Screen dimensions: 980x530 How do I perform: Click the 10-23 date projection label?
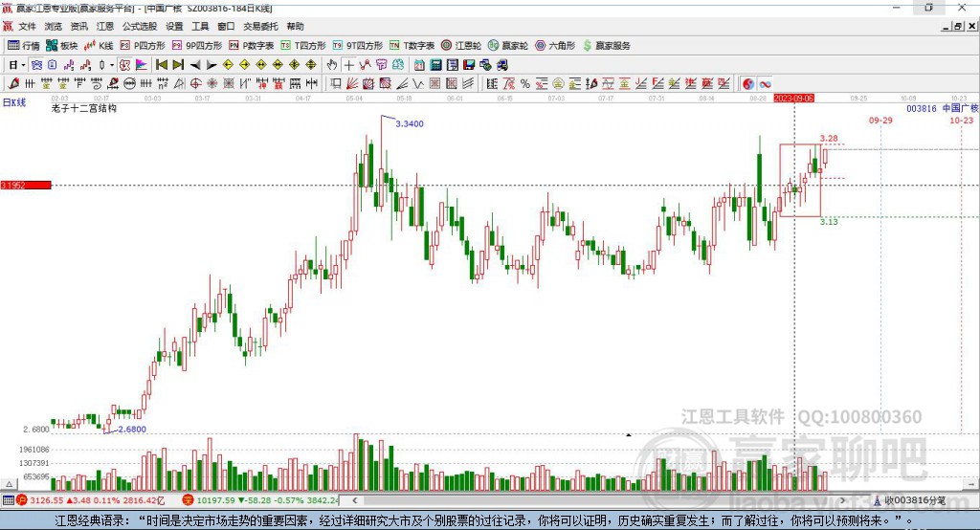[961, 120]
